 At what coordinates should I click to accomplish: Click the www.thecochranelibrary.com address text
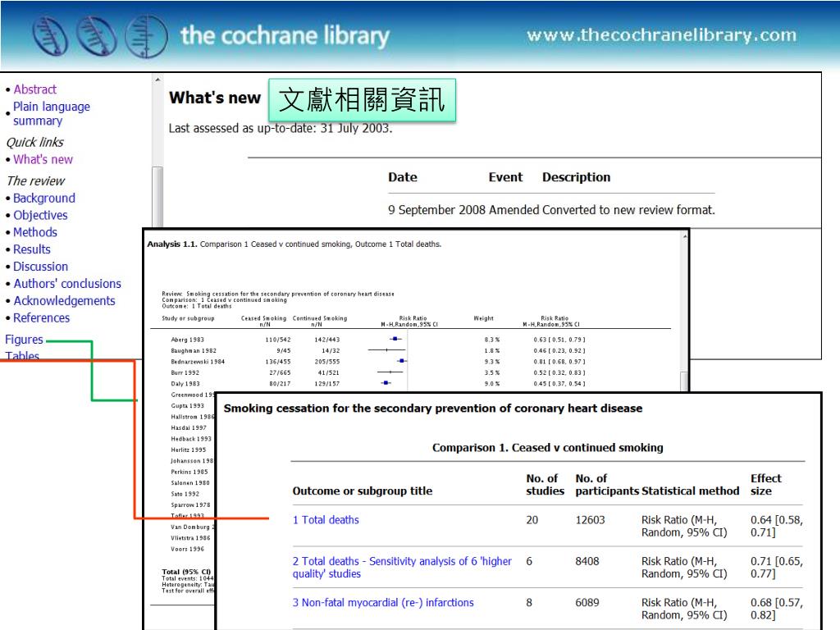tap(662, 35)
